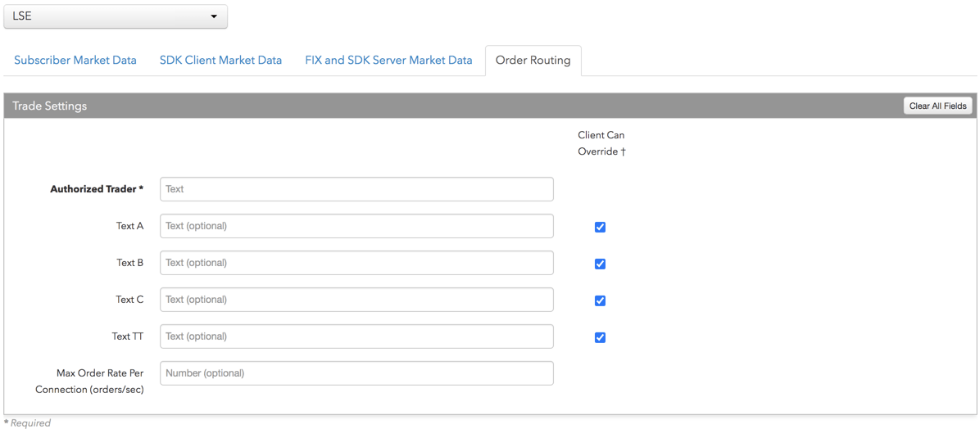Open SDK Client Market Data tab
Image resolution: width=980 pixels, height=429 pixels.
point(220,61)
